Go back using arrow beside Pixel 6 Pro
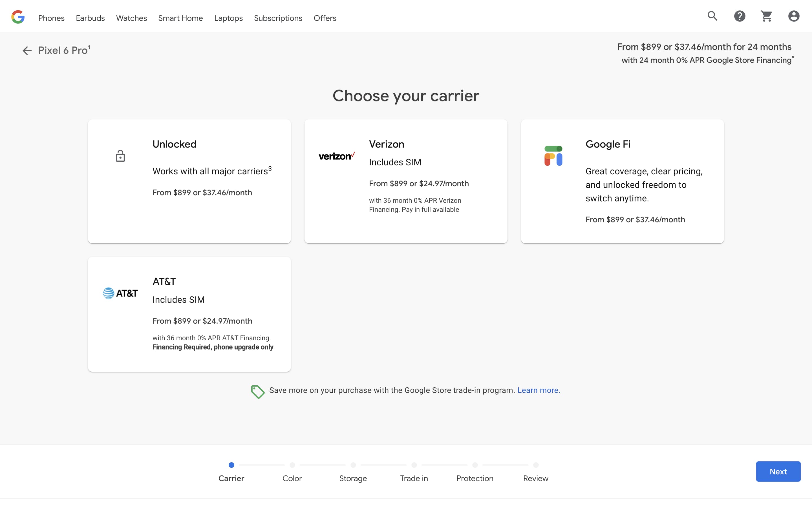This screenshot has width=812, height=507. pyautogui.click(x=27, y=51)
